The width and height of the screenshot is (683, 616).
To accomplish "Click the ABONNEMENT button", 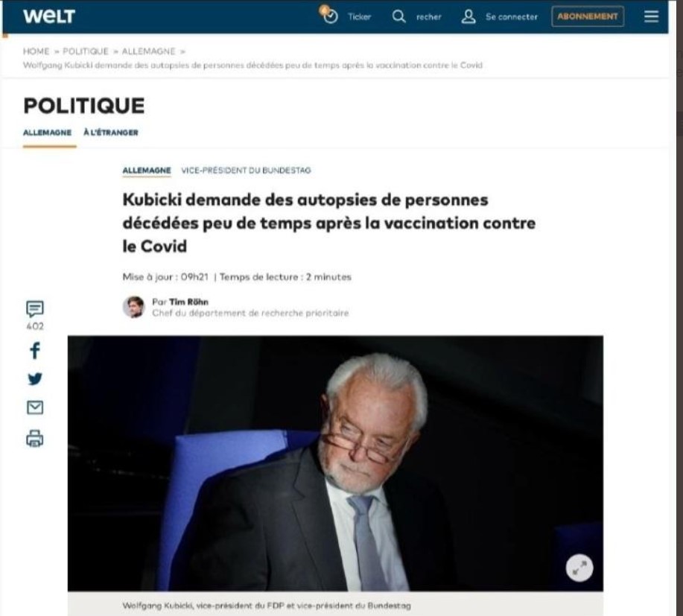I will (588, 16).
